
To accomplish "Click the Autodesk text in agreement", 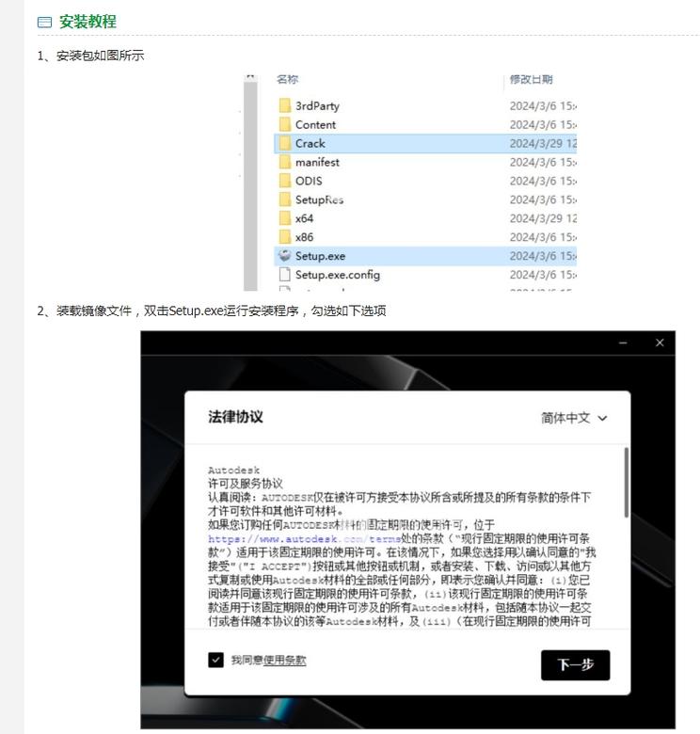I will (233, 470).
